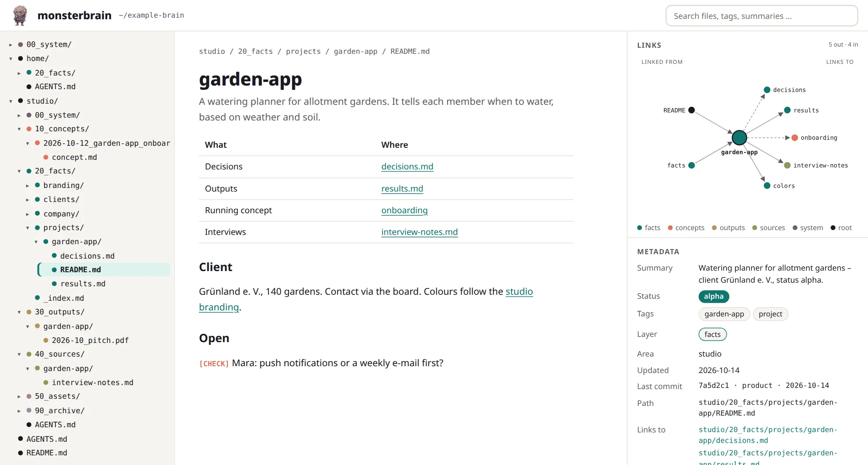The image size is (868, 465).
Task: Open the interview-notes.md link in table
Action: [420, 232]
